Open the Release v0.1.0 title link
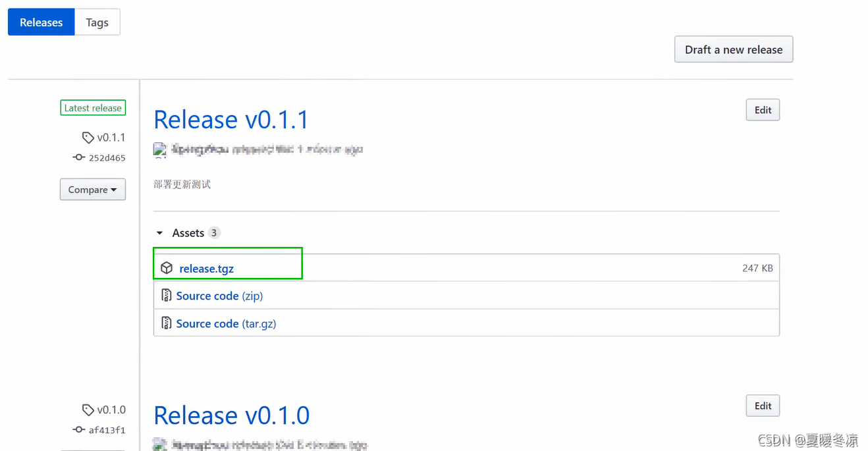This screenshot has width=868, height=451. [231, 415]
